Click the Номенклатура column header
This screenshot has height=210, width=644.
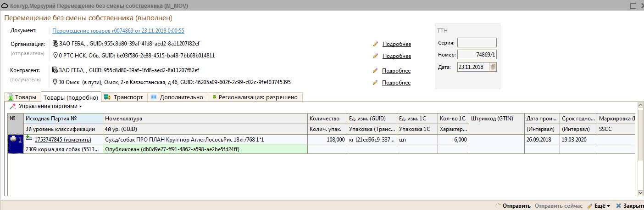point(205,119)
